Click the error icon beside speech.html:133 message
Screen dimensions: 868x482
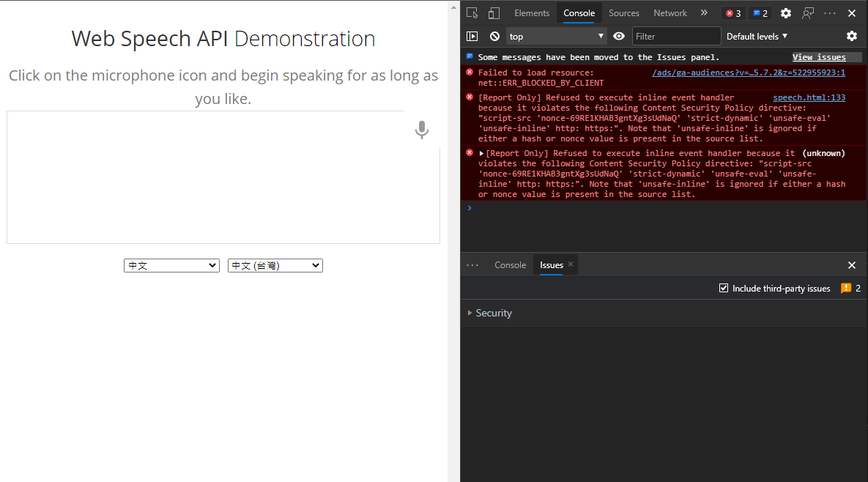[x=470, y=97]
